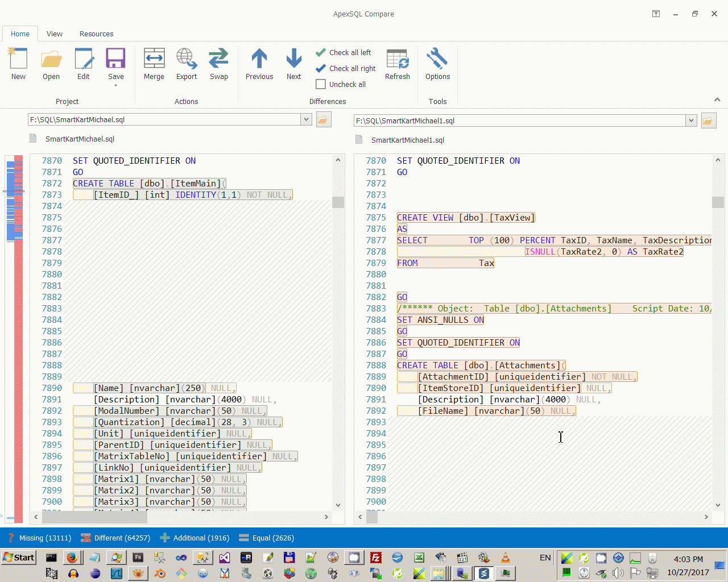Expand the right file path dropdown
The width and height of the screenshot is (728, 582).
pos(691,120)
